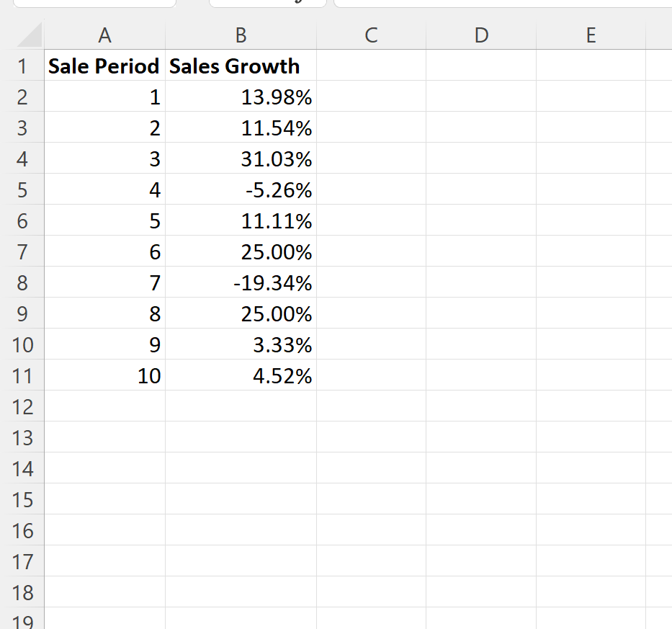Select cell showing -5.26%
The height and width of the screenshot is (629, 672).
click(x=241, y=189)
